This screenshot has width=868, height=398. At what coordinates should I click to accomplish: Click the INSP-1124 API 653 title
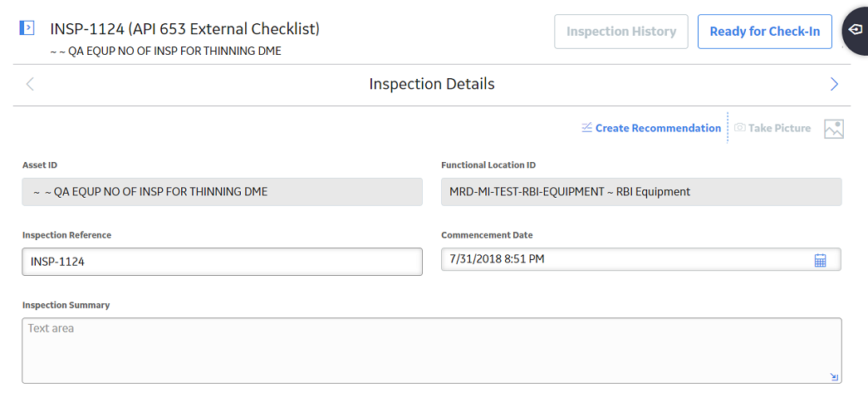[x=185, y=29]
